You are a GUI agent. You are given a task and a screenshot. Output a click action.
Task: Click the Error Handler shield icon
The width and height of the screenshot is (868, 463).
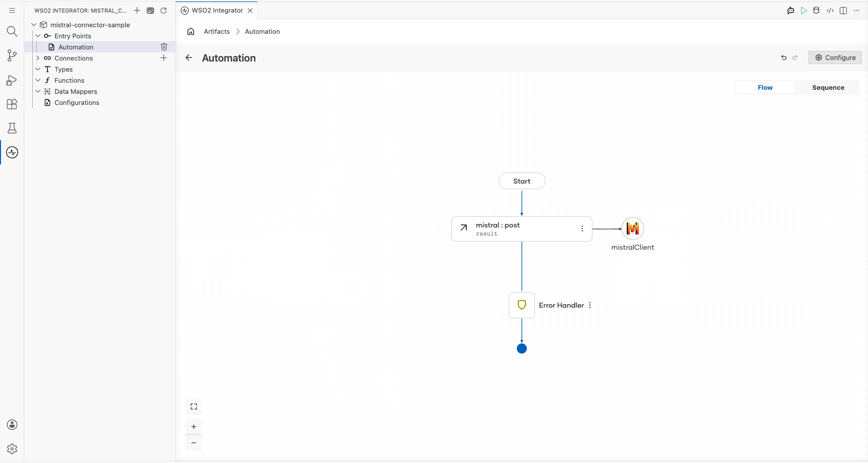click(x=522, y=305)
